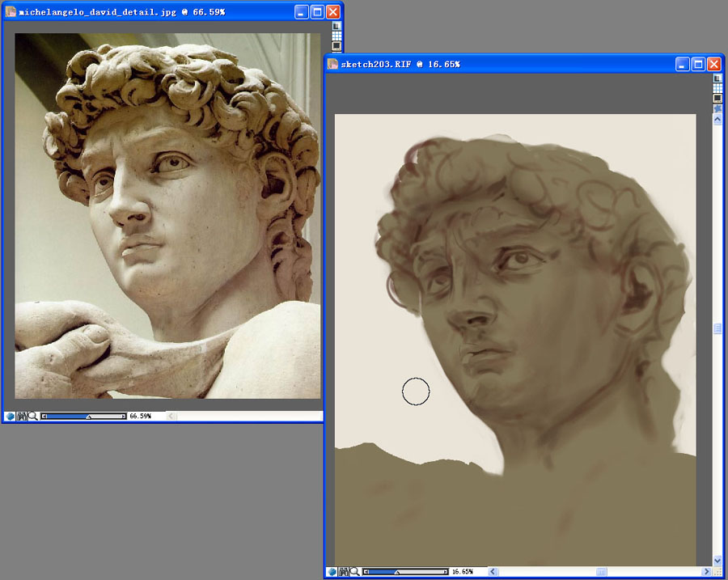Click the binoculars navigator icon in the michelangelo_david_detail.jpg window
The height and width of the screenshot is (580, 728).
[x=22, y=416]
